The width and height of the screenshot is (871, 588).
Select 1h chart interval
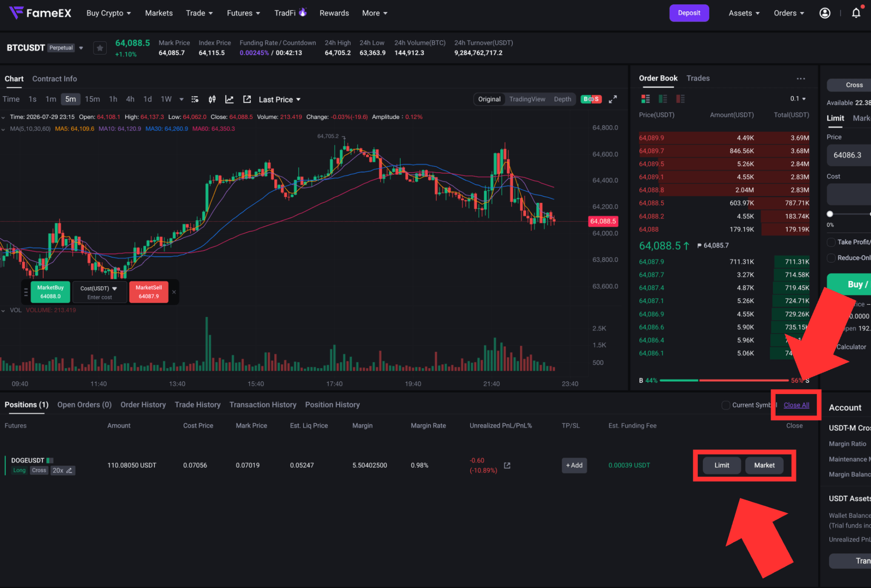point(113,99)
